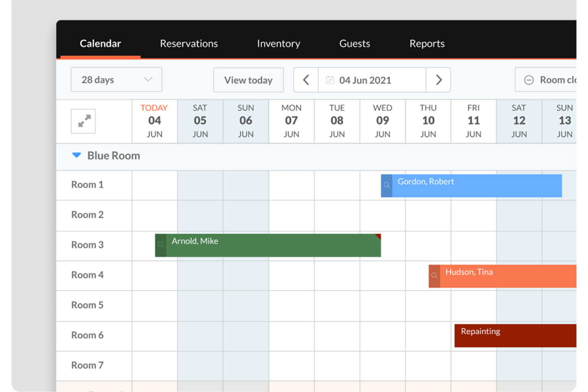Screen dimensions: 588x392
Task: Click the 04 Jun 2021 date field
Action: [372, 80]
